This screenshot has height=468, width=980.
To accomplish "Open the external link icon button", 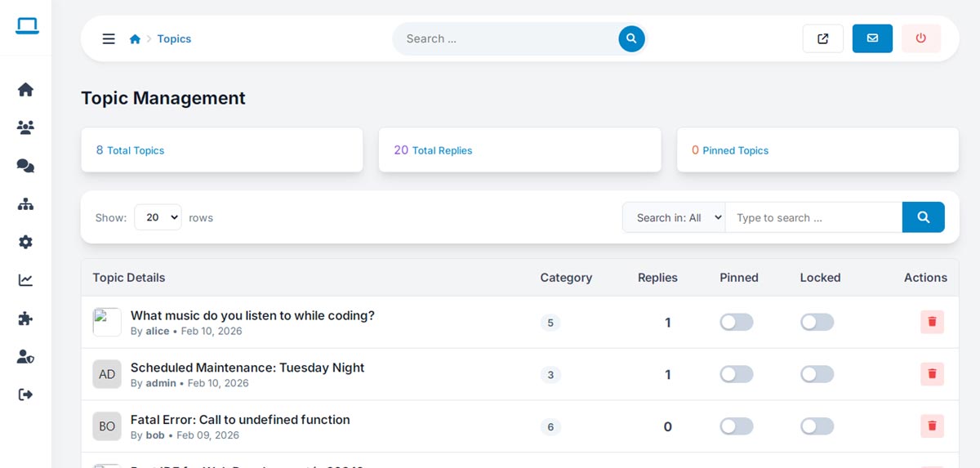I will (823, 38).
